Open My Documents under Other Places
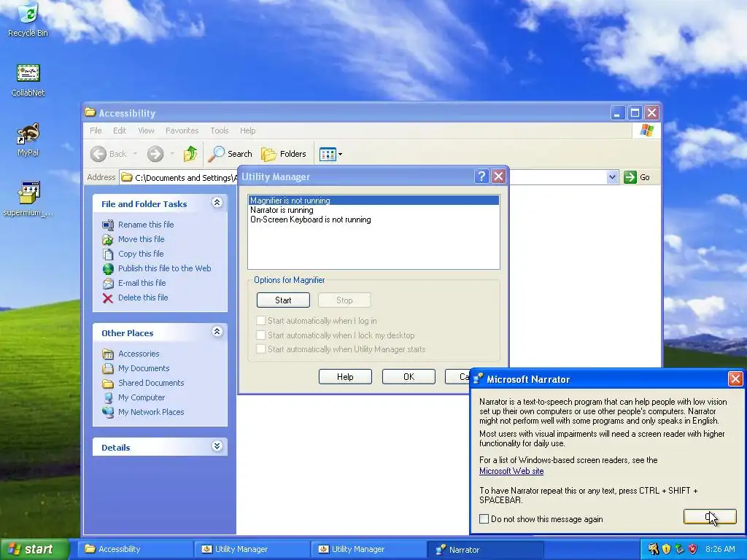 [x=144, y=368]
